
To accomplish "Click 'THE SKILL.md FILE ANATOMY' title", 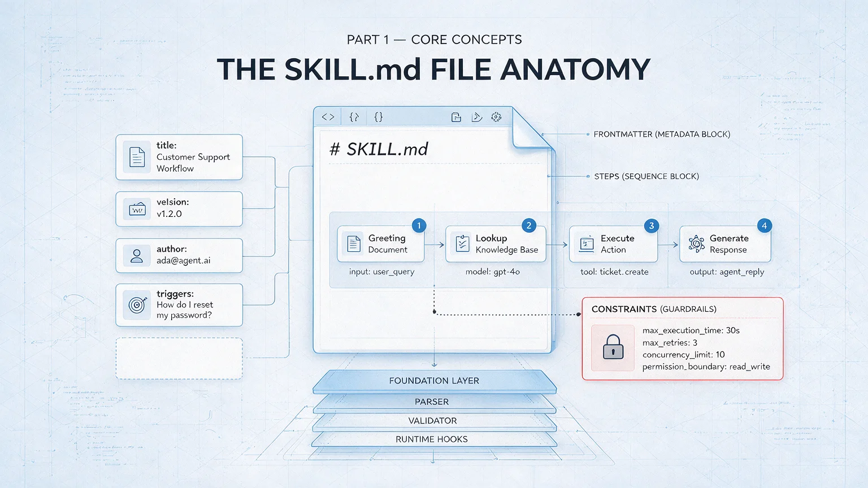I will 433,69.
